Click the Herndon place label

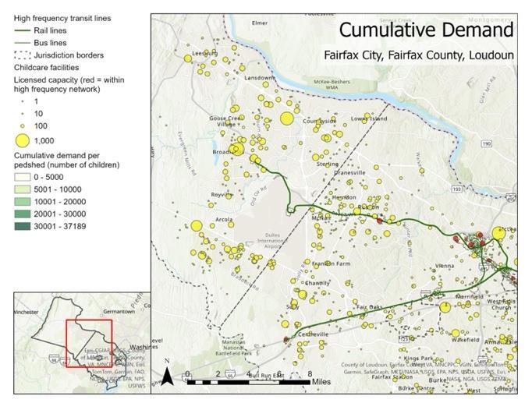click(x=344, y=197)
